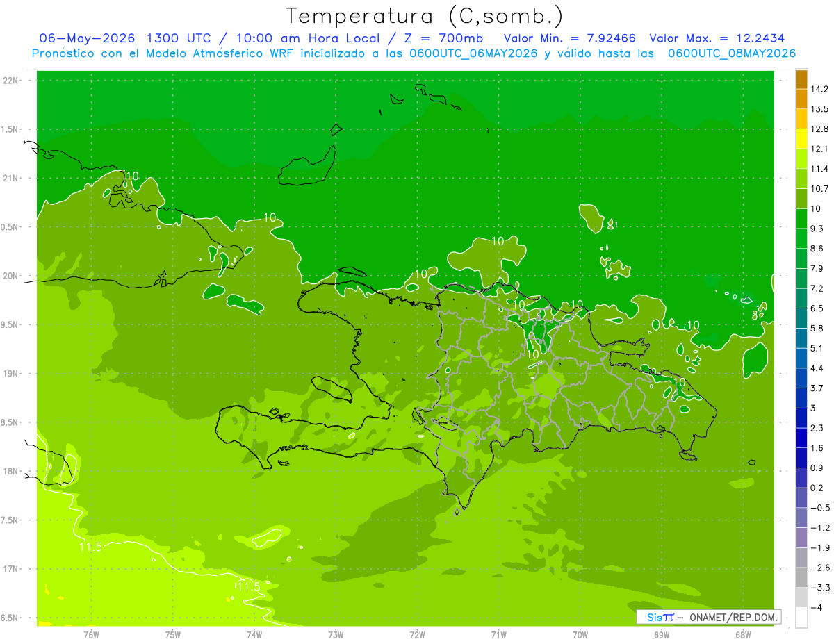The width and height of the screenshot is (834, 644).
Task: Click the 10 contour label north of Hispaniola
Action: (x=498, y=242)
